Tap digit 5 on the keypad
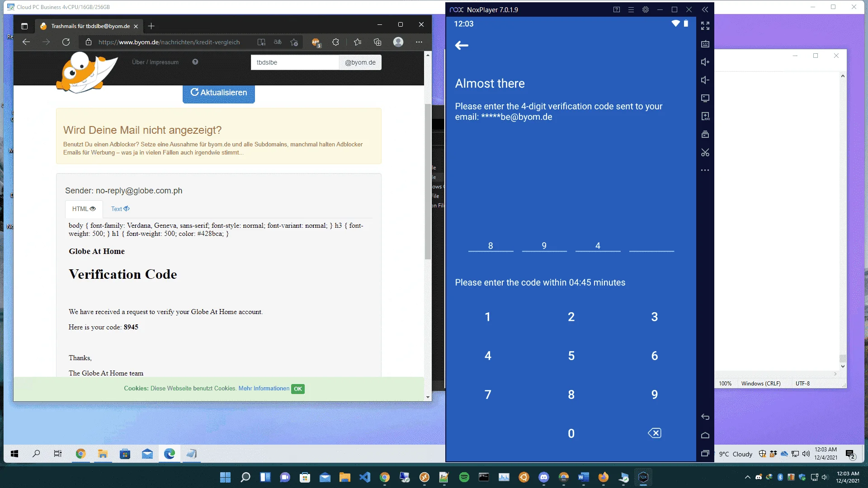Screen dimensions: 868x488 [571, 356]
